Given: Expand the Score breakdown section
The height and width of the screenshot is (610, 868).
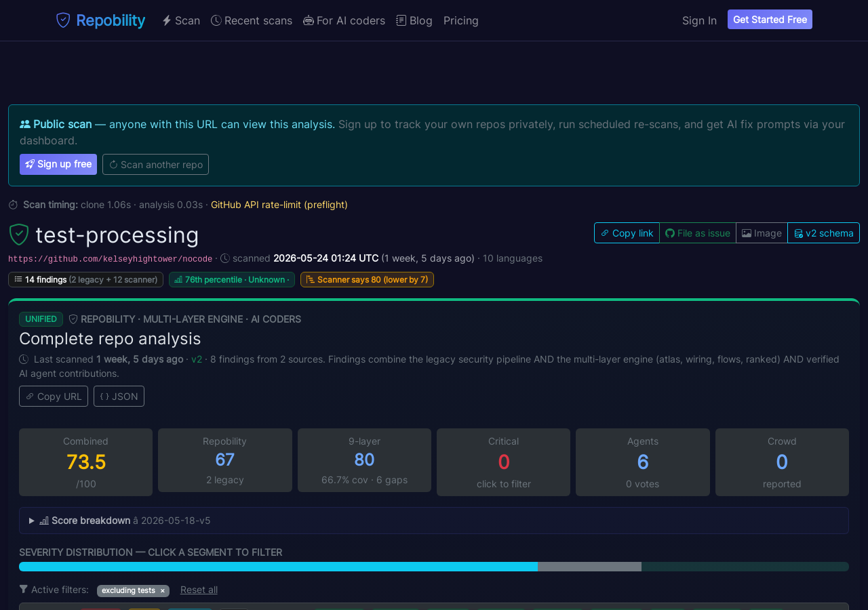Looking at the screenshot, I should click(434, 521).
